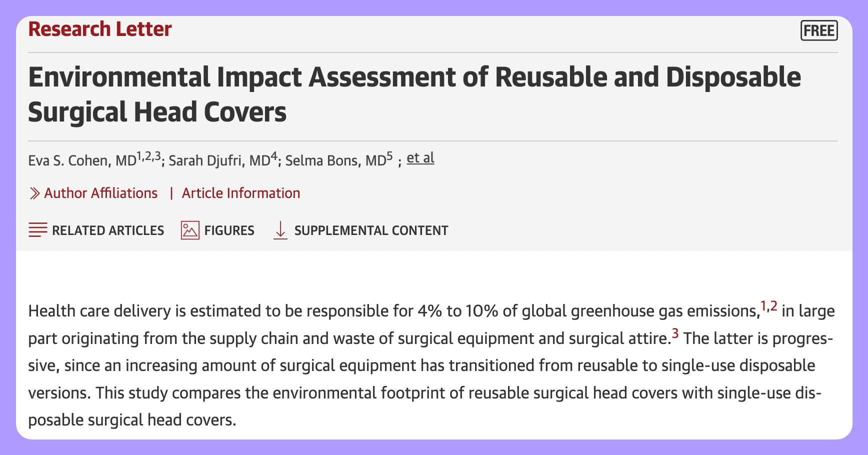The image size is (868, 455).
Task: Open SUPPLEMENTAL CONTENT label
Action: click(371, 230)
